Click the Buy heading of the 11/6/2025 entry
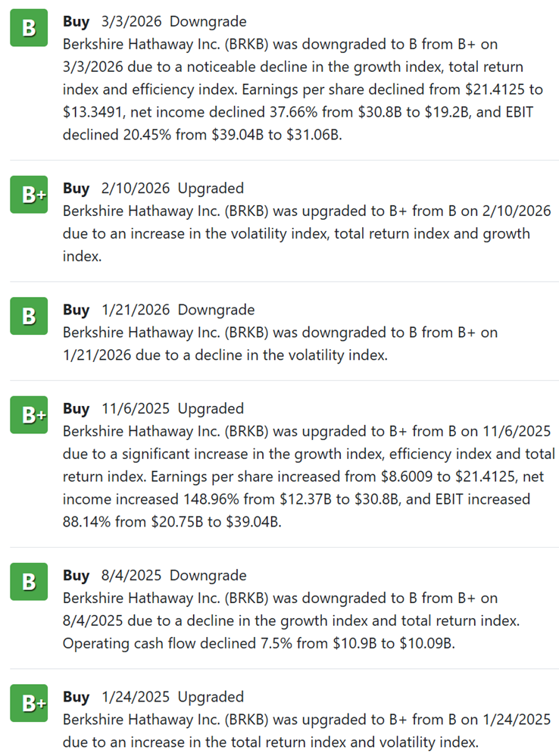The width and height of the screenshot is (559, 756). (x=77, y=408)
